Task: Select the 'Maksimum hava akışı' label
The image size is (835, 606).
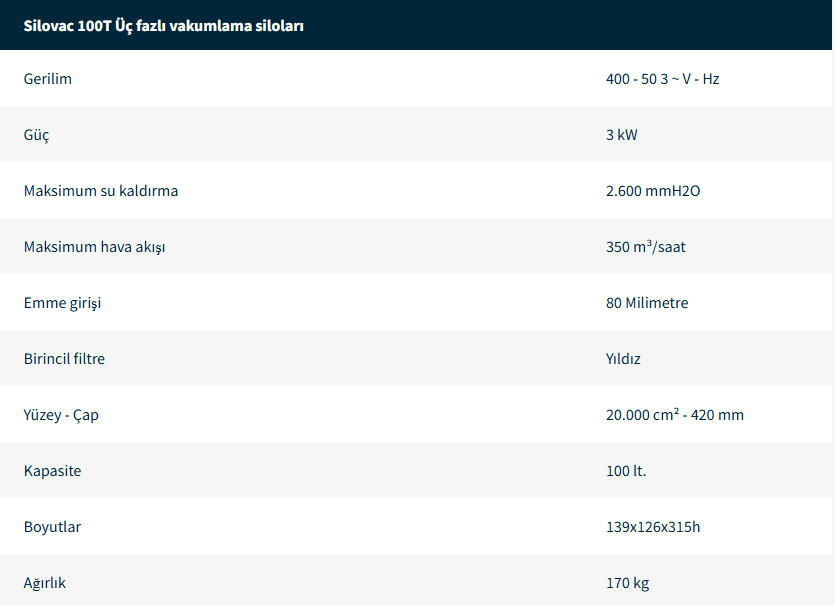Action: tap(94, 247)
